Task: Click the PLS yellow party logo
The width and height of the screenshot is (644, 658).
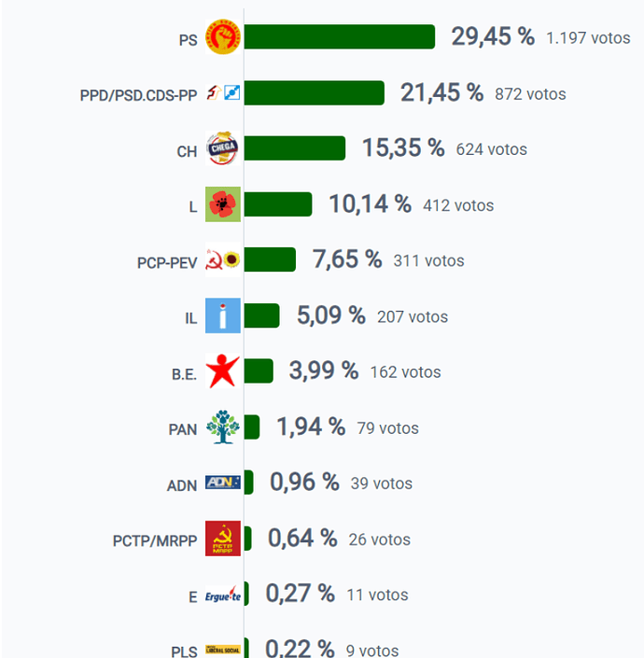Action: pos(223,650)
